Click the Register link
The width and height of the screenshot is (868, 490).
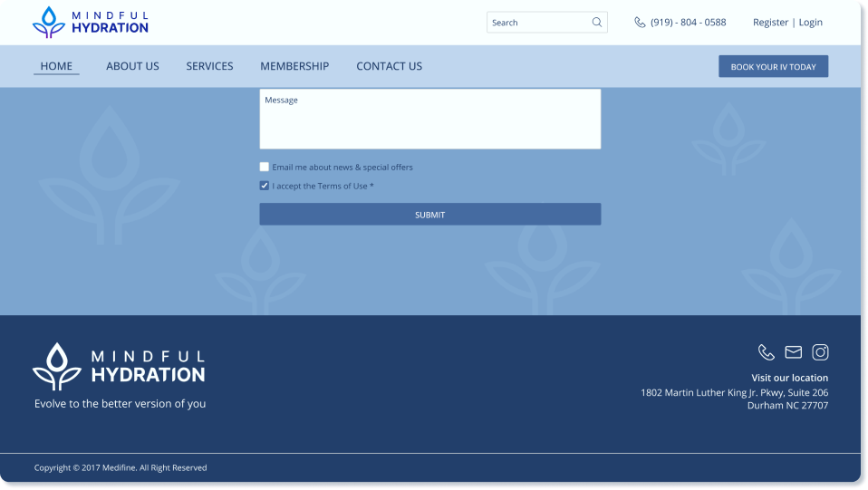click(x=770, y=22)
